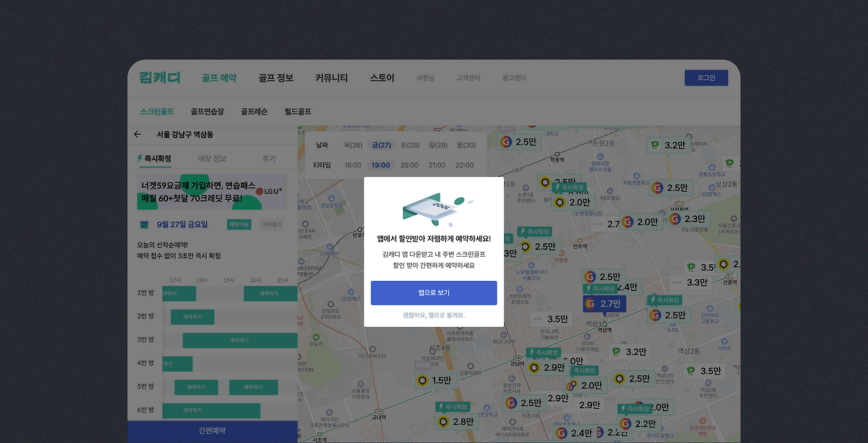The image size is (868, 443).
Task: Click 예약하기 slot in 3번 방 row
Action: [x=239, y=340]
